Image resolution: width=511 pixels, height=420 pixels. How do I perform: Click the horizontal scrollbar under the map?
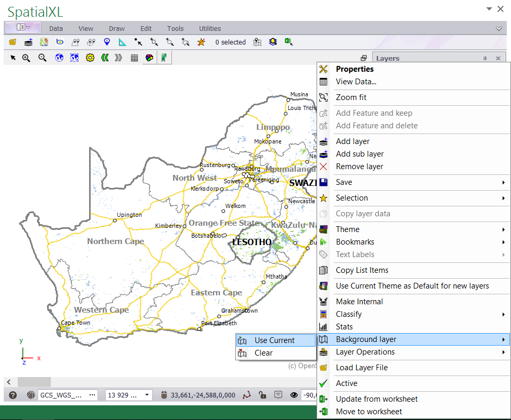(x=34, y=382)
